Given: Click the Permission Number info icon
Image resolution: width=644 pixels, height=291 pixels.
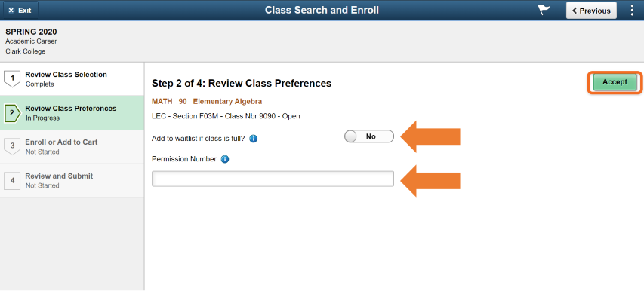Looking at the screenshot, I should (x=225, y=159).
